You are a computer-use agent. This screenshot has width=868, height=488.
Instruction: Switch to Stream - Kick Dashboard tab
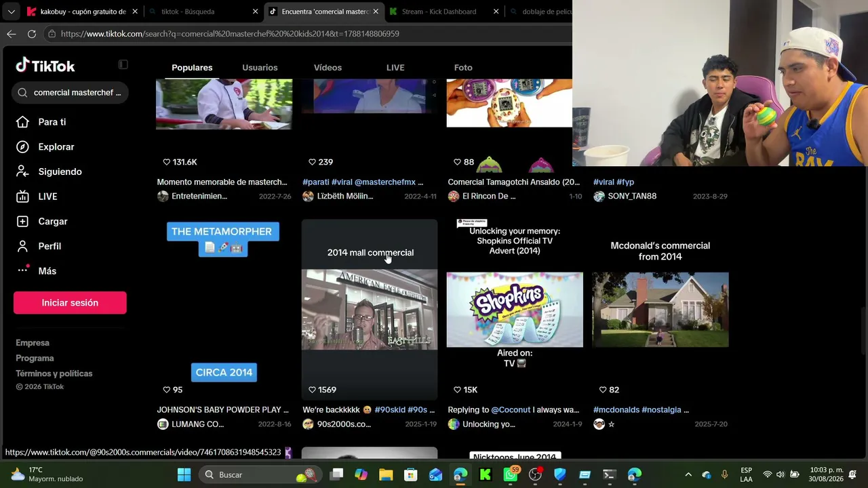(444, 12)
